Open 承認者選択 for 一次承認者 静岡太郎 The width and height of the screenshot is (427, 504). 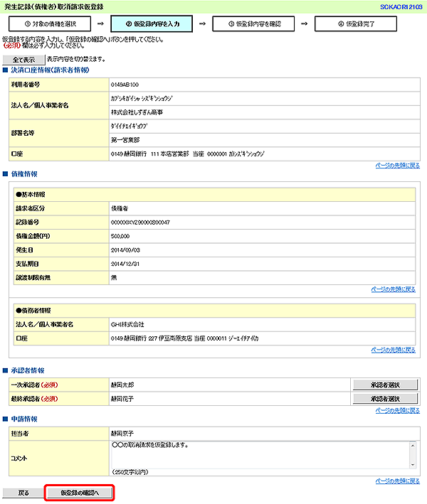point(385,385)
